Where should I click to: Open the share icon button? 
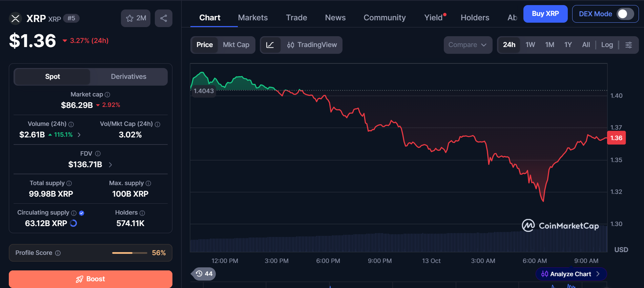tap(164, 18)
